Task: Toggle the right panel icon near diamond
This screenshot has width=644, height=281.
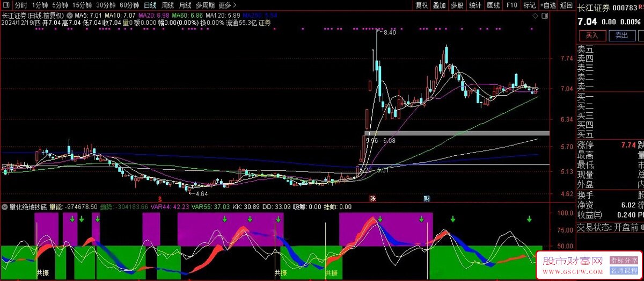Action: click(x=545, y=16)
